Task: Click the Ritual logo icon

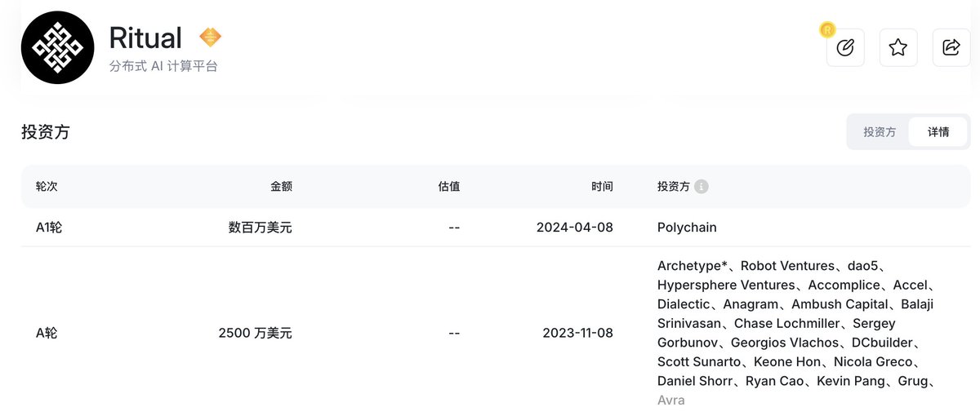Action: (58, 48)
